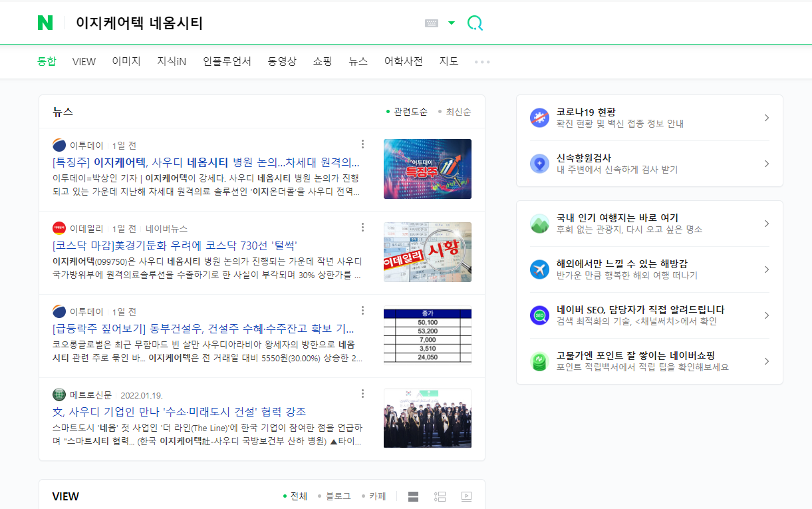Expand the 네이버 SEO chevron
This screenshot has width=812, height=509.
767,315
